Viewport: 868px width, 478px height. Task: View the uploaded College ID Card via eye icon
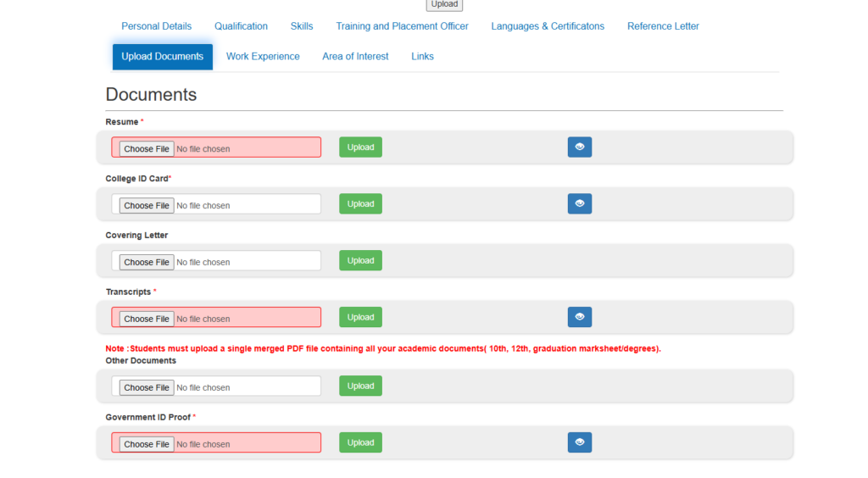click(x=579, y=204)
